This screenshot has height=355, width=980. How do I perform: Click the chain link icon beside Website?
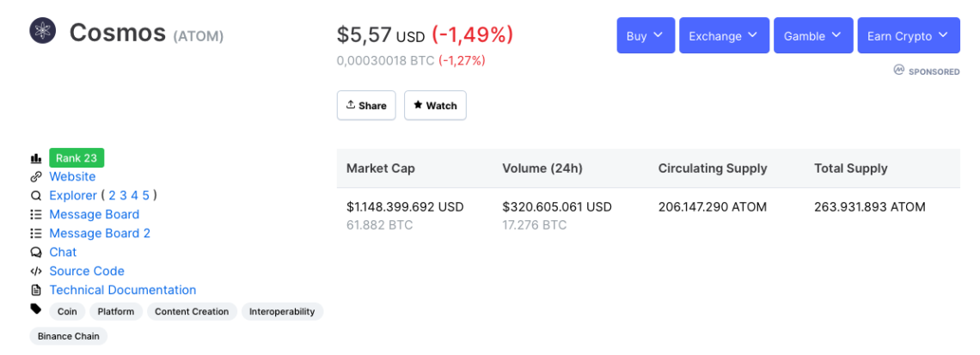36,177
